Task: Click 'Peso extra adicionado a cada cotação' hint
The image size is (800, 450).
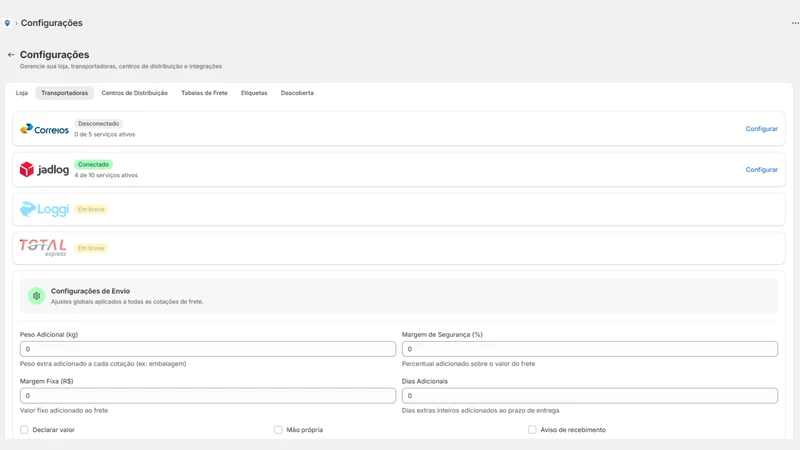Action: pyautogui.click(x=103, y=364)
